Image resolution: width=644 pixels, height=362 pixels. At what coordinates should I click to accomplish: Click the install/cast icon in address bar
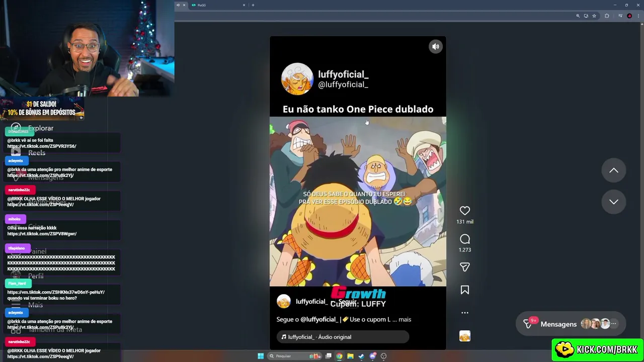(x=586, y=16)
